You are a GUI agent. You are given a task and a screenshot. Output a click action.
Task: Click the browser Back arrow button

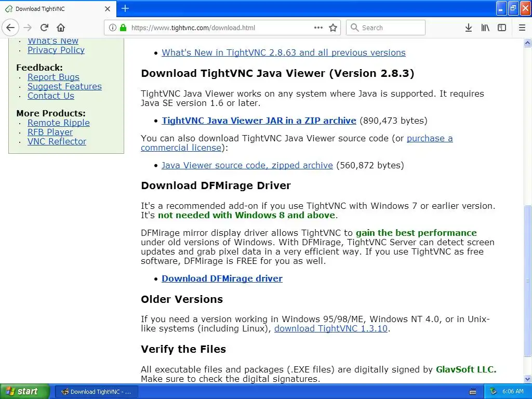point(10,28)
